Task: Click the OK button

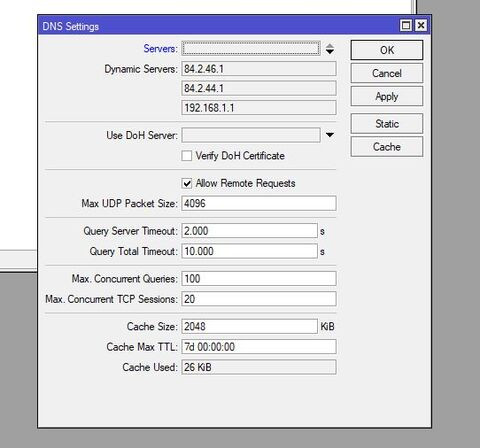Action: (387, 50)
